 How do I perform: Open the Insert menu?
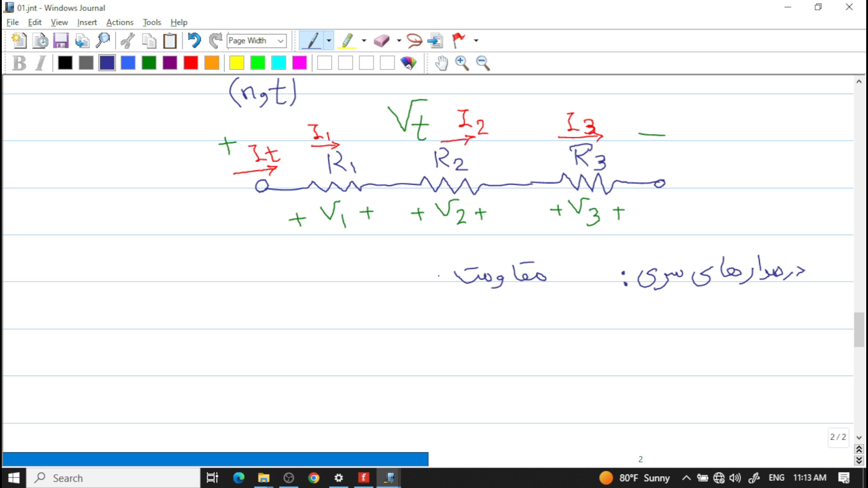[x=87, y=22]
